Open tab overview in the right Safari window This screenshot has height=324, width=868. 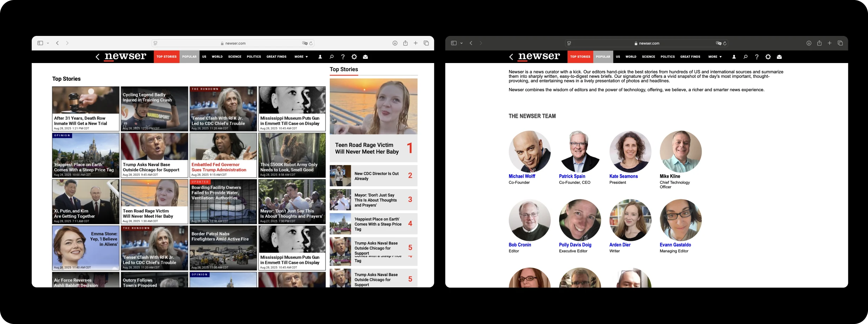[840, 43]
